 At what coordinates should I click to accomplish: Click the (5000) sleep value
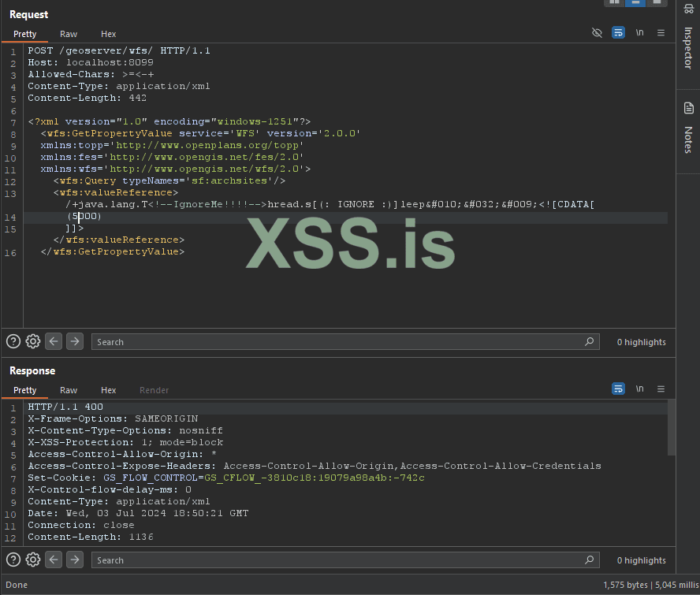(84, 216)
